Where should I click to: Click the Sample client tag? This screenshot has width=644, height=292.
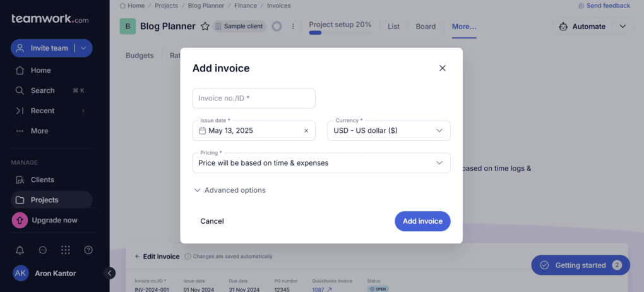pos(239,27)
